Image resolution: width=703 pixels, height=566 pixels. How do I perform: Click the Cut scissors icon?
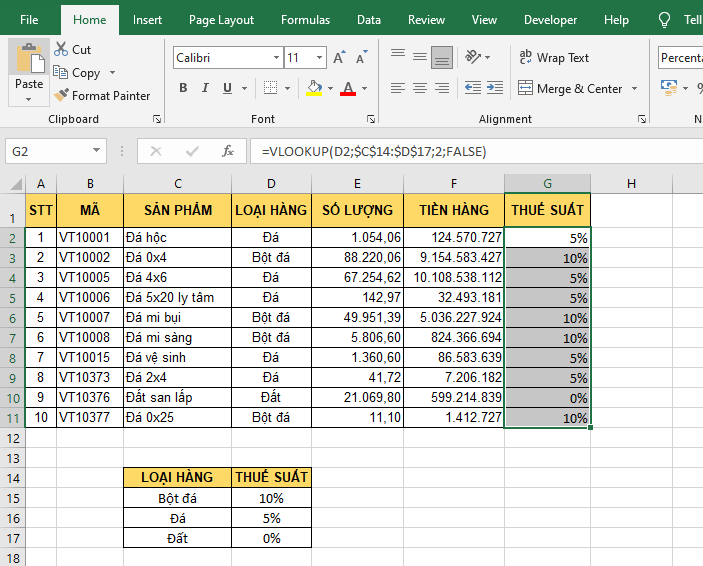click(61, 49)
